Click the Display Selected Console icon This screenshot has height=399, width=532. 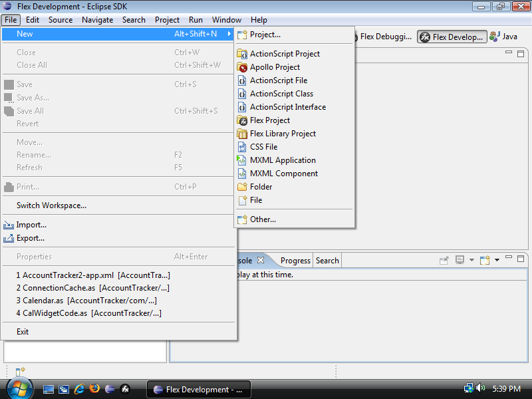[460, 260]
